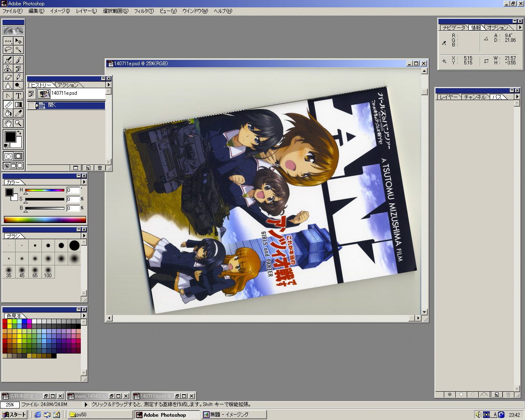
Task: Open the イメージ menu
Action: point(60,11)
